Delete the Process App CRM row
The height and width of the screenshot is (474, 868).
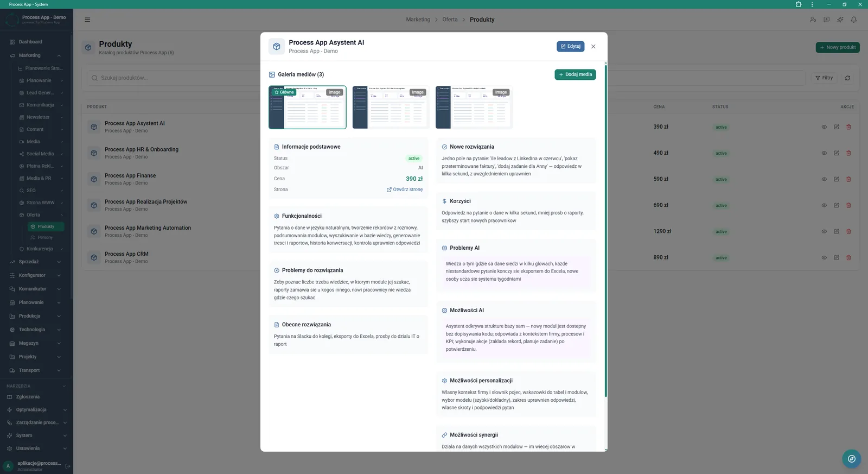click(848, 257)
